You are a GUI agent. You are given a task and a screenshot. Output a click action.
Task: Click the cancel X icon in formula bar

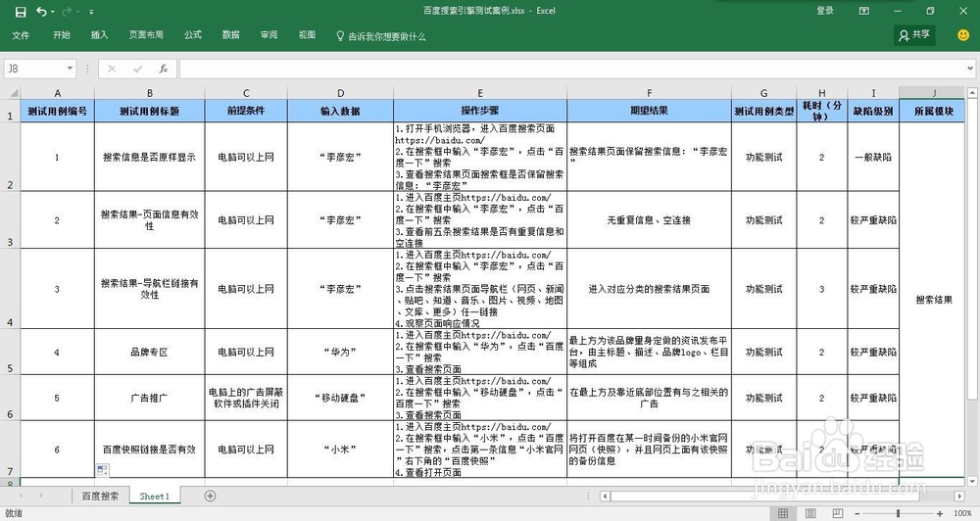[112, 69]
